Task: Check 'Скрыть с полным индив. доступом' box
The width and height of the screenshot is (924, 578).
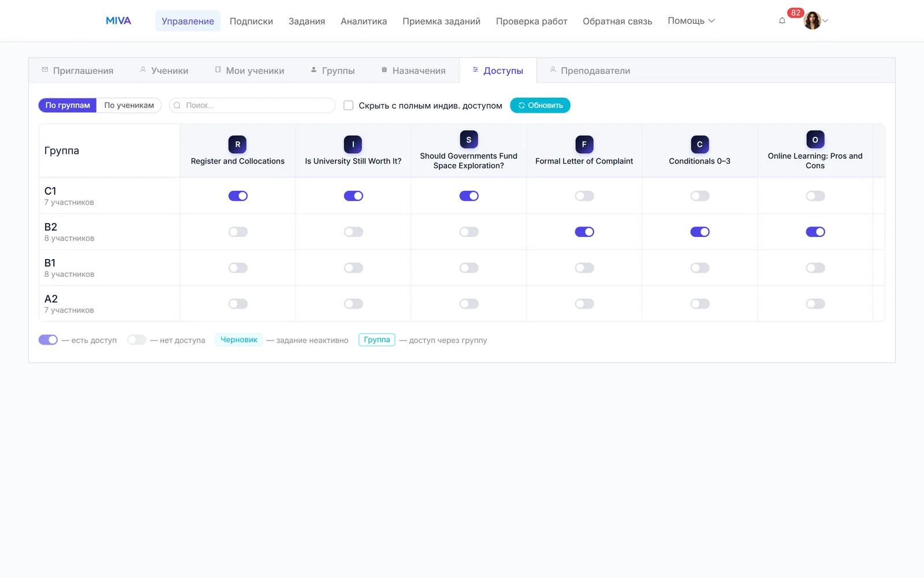Action: pyautogui.click(x=348, y=105)
